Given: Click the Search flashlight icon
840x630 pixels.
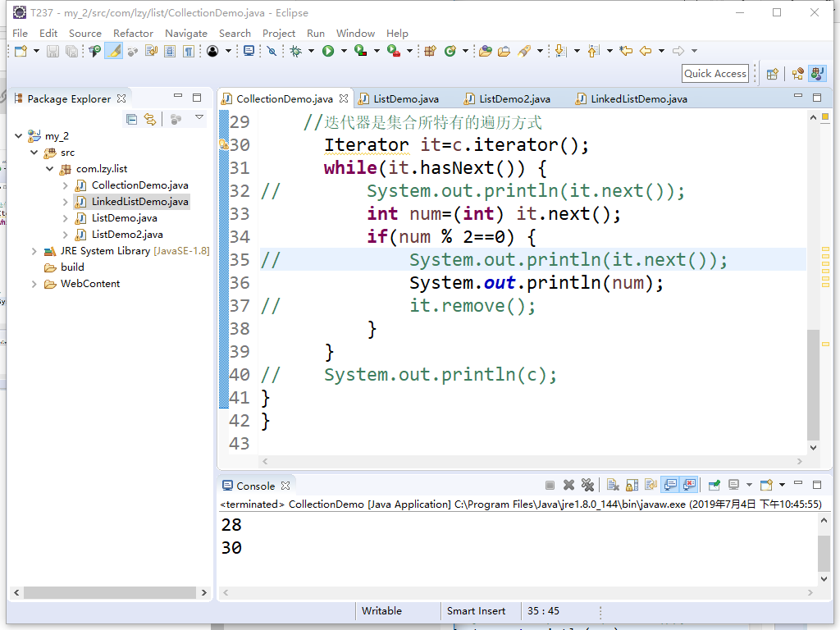Looking at the screenshot, I should tap(524, 51).
